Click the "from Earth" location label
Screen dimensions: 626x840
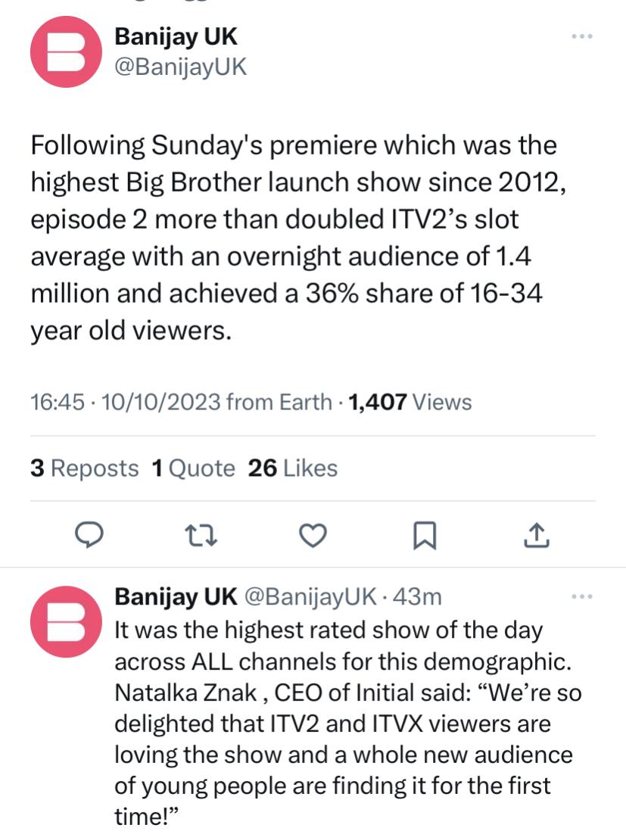[279, 402]
